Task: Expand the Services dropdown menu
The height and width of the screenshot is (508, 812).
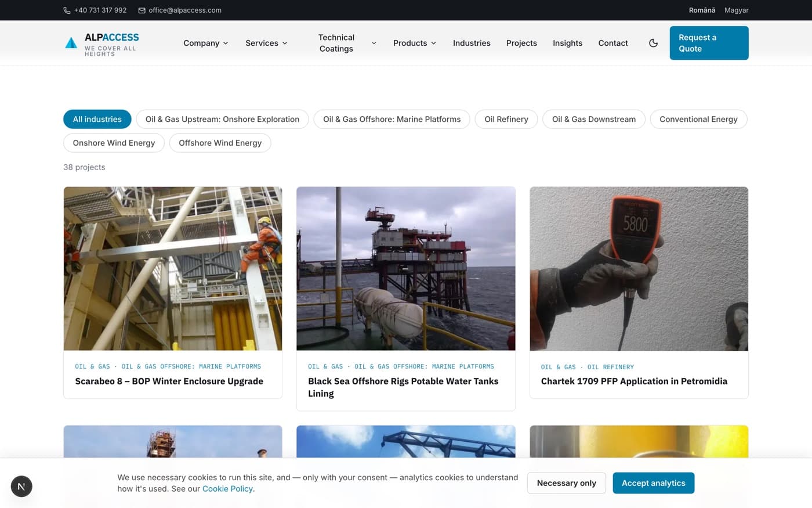Action: (x=266, y=43)
